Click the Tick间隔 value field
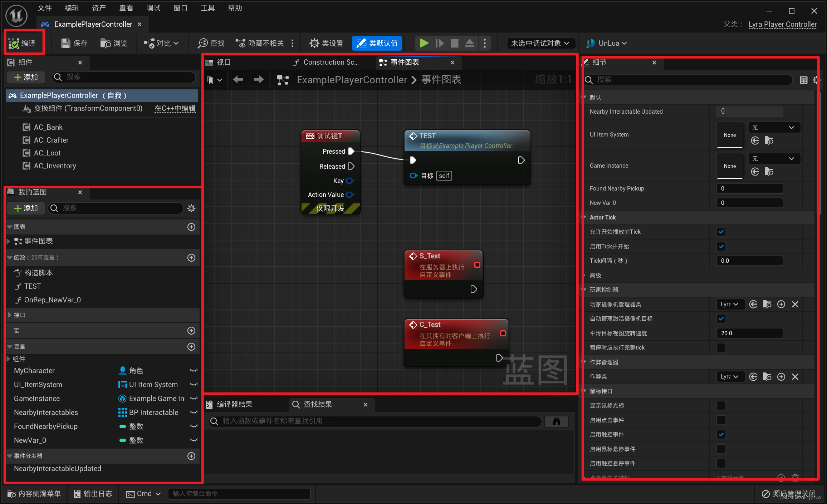This screenshot has width=827, height=504. coord(749,261)
